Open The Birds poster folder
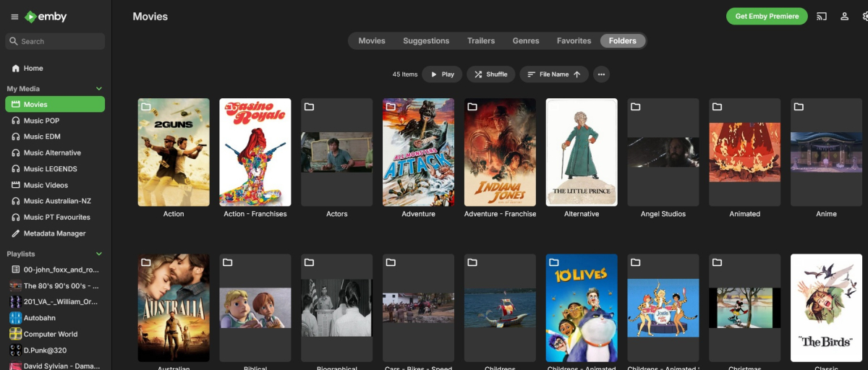This screenshot has width=868, height=370. tap(826, 308)
